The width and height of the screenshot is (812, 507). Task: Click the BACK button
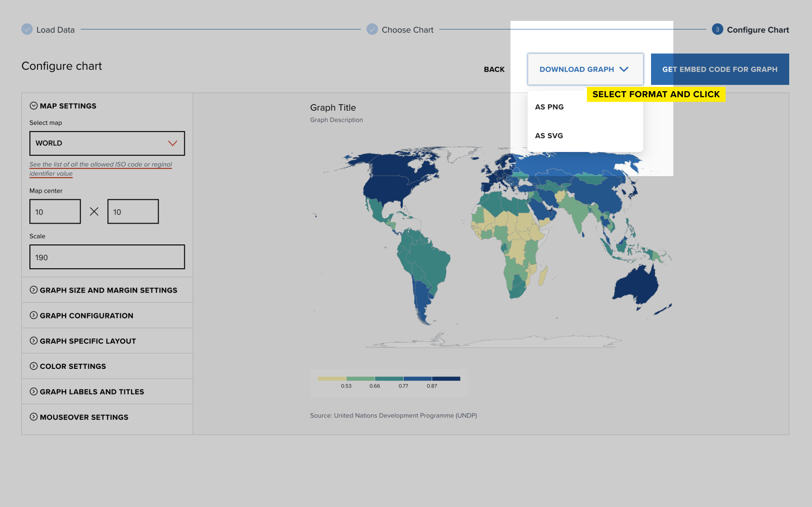click(494, 69)
